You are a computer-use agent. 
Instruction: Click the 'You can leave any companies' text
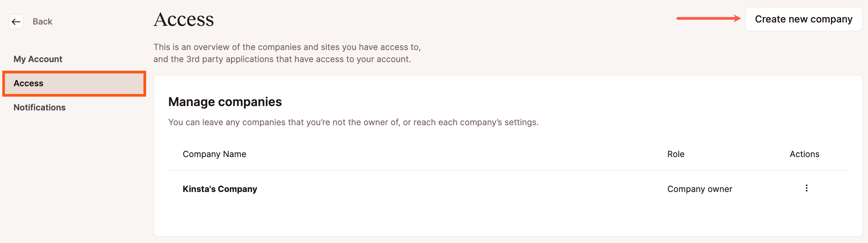click(x=353, y=122)
